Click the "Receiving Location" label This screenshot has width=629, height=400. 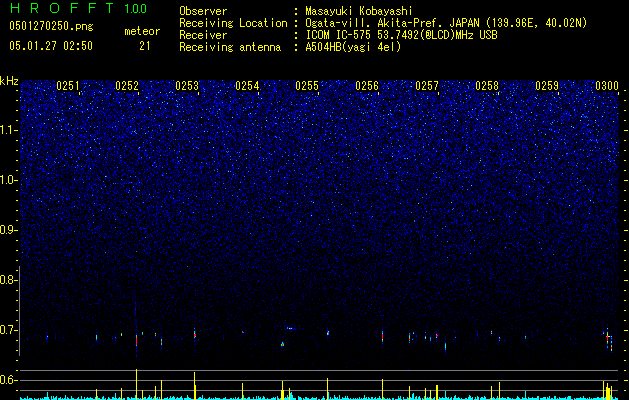pyautogui.click(x=233, y=23)
